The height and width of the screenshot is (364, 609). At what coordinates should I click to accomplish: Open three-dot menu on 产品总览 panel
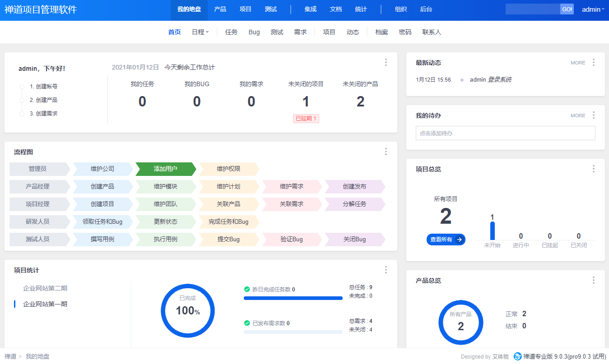(593, 281)
